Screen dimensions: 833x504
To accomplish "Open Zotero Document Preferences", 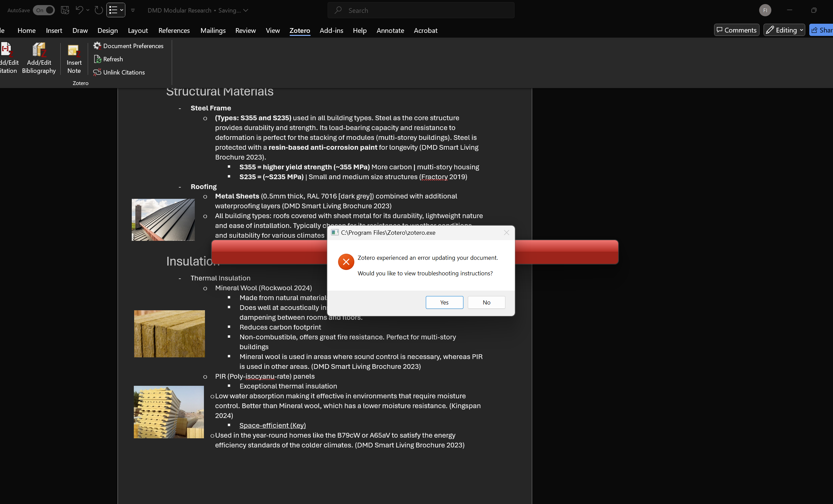I will click(x=128, y=46).
